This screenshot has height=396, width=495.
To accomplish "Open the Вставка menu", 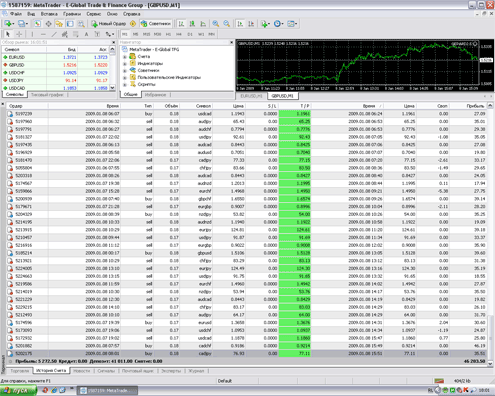I will pyautogui.click(x=49, y=14).
